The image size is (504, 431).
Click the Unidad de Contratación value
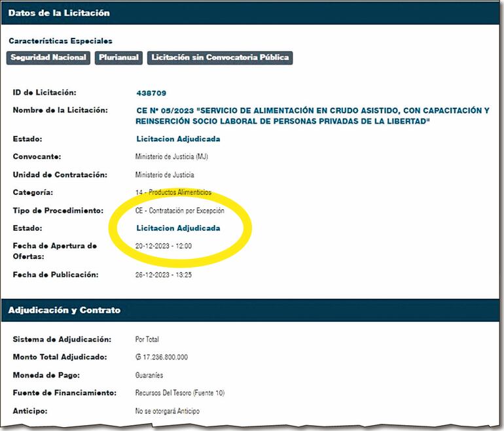click(164, 175)
